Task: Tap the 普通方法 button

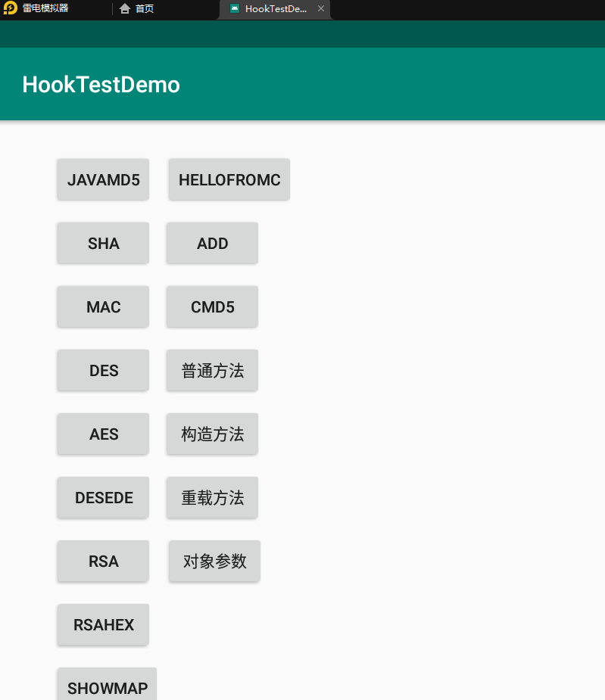Action: (212, 370)
